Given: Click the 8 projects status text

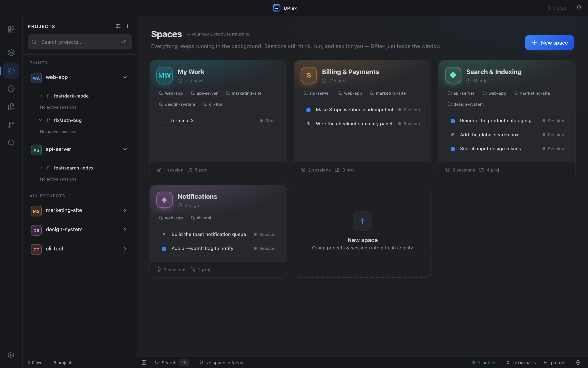Looking at the screenshot, I should (63, 363).
